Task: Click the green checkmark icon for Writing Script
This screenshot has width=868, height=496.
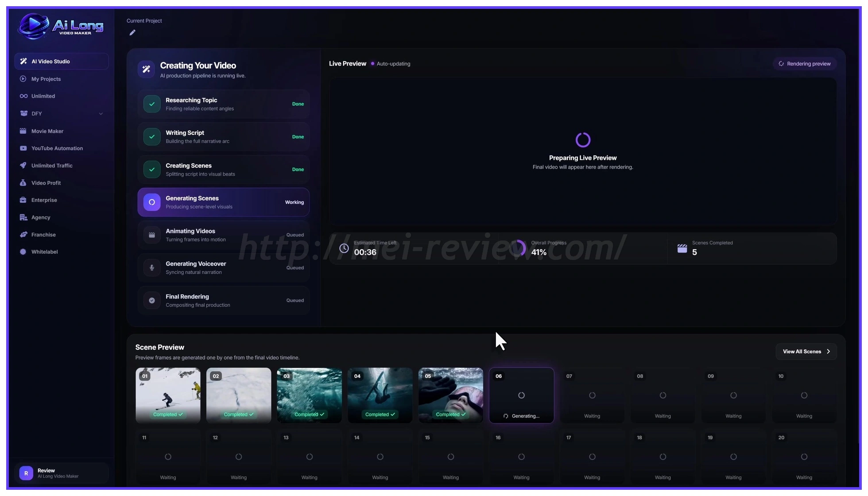Action: tap(152, 137)
